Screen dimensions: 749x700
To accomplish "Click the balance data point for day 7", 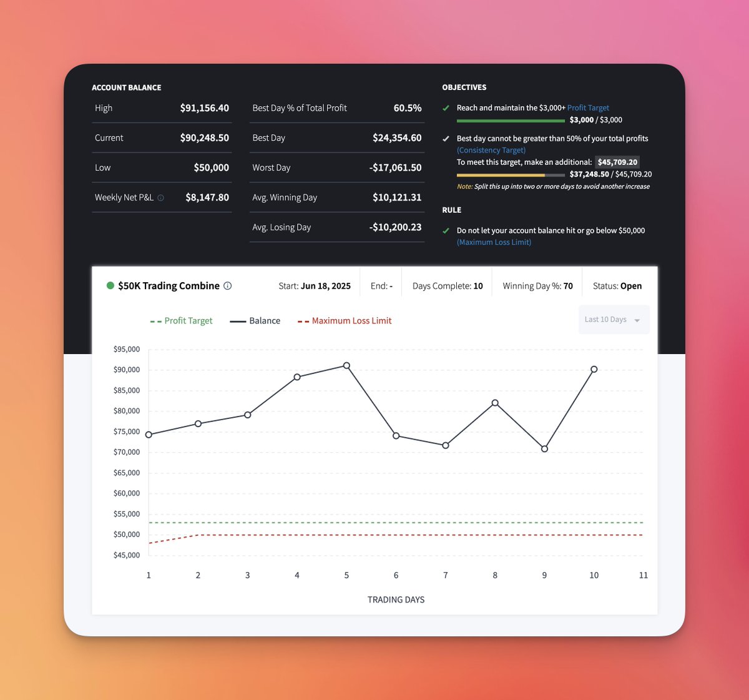I will pos(446,445).
